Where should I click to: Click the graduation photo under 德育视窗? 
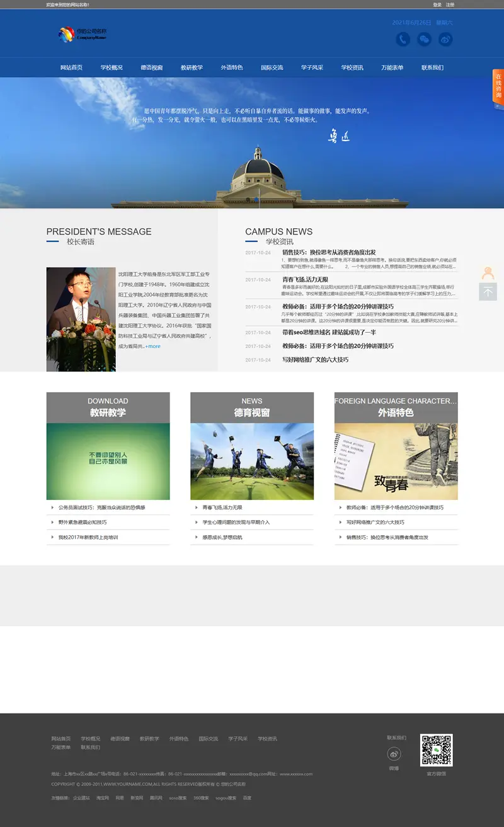point(252,461)
